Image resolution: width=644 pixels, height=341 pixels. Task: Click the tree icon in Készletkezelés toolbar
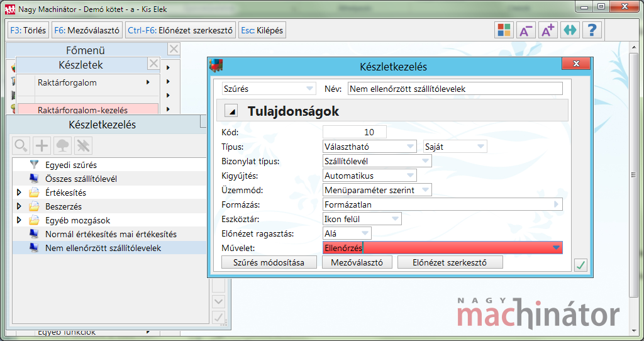tap(62, 145)
